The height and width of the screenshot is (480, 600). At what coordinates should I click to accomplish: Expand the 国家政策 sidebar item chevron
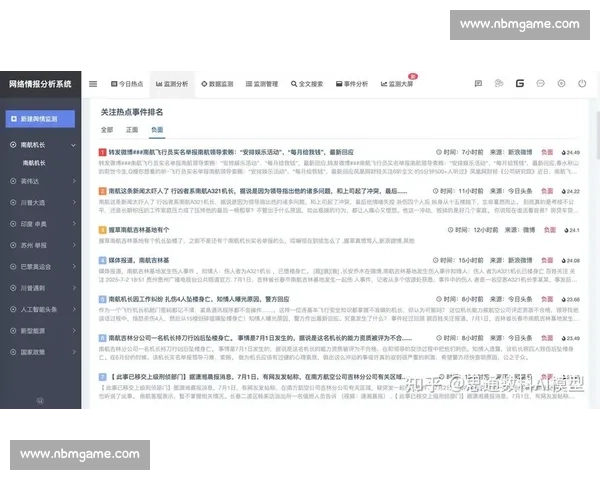pos(74,352)
